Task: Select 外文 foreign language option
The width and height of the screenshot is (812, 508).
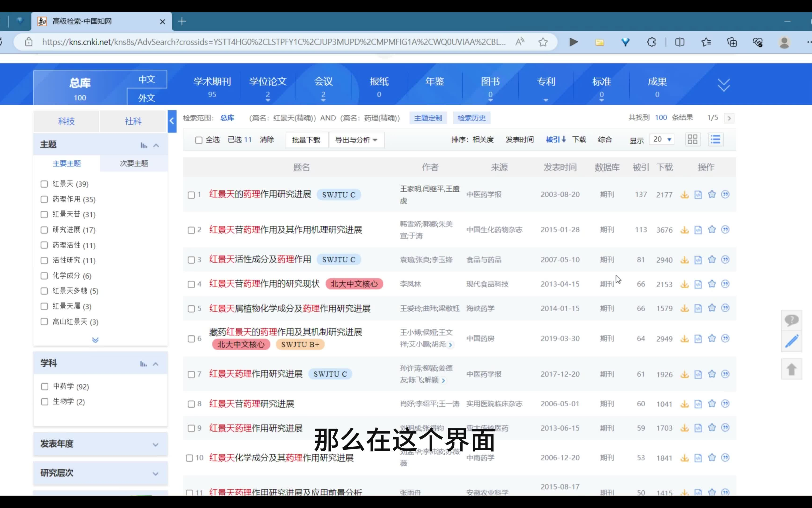Action: [x=147, y=98]
